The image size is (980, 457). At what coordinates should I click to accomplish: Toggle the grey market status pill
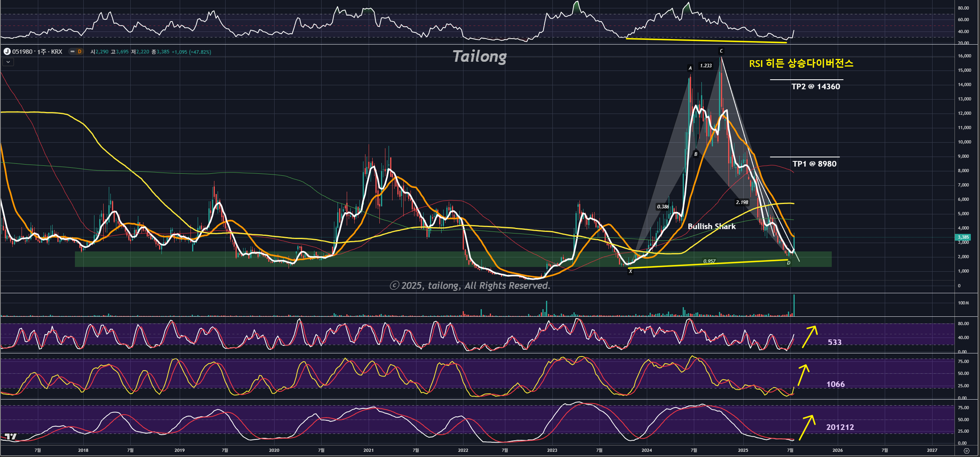tap(72, 51)
